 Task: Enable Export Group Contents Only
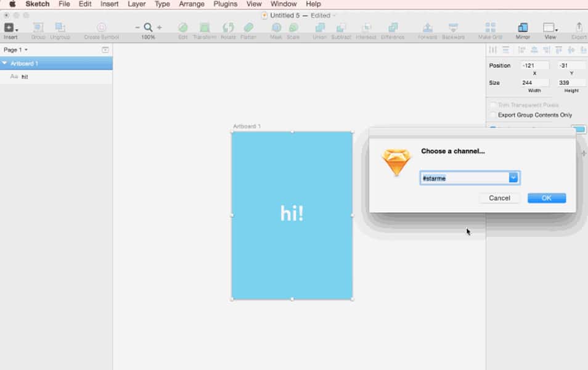point(492,115)
